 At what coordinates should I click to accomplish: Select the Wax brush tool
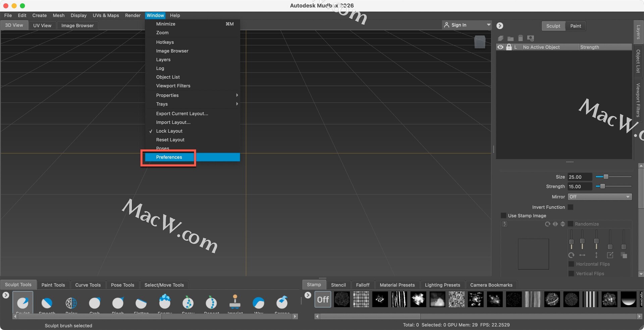(258, 303)
